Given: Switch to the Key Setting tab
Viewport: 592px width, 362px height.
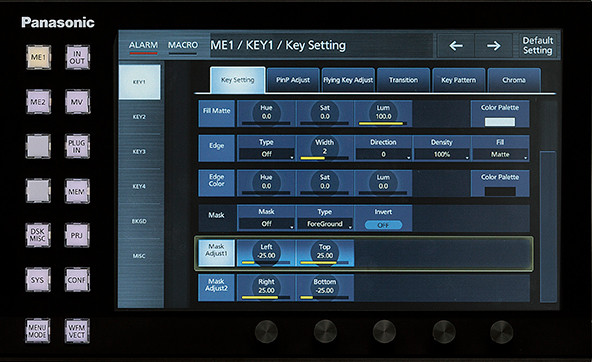Looking at the screenshot, I should (237, 80).
